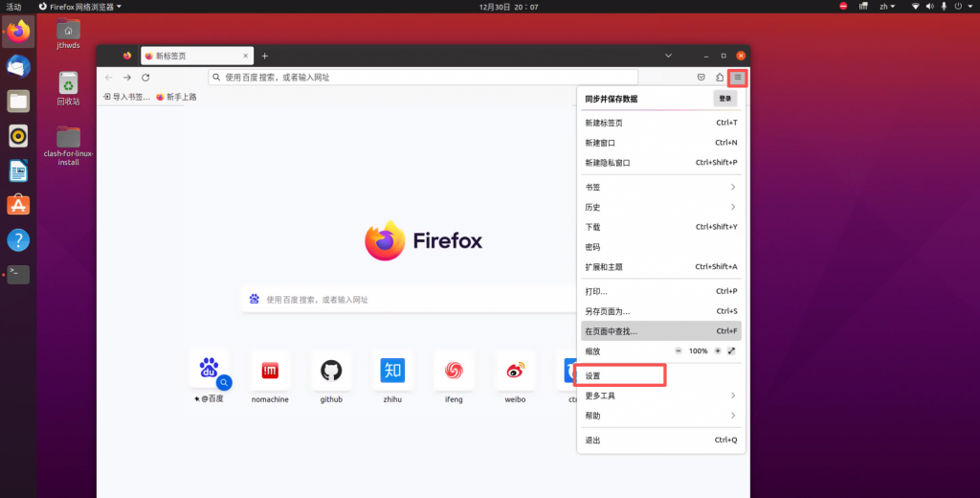Expand the 更多工具 (More tools) submenu

point(661,396)
